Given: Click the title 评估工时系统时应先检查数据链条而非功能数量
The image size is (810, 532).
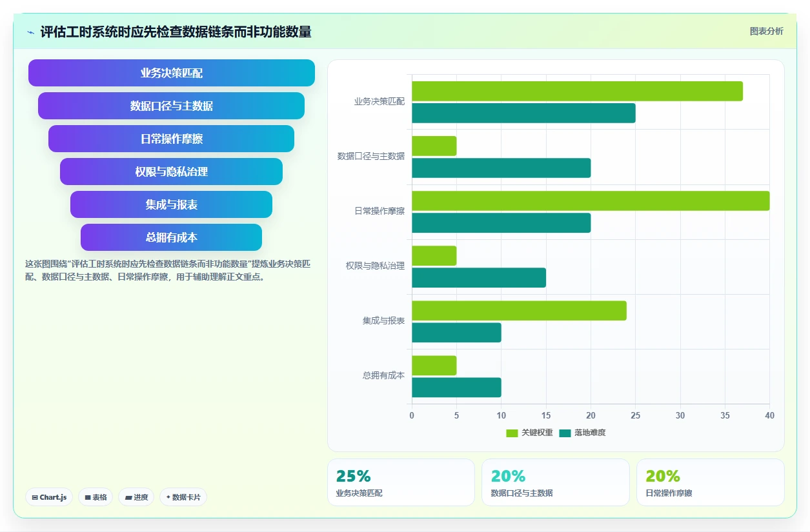Looking at the screenshot, I should (x=176, y=32).
